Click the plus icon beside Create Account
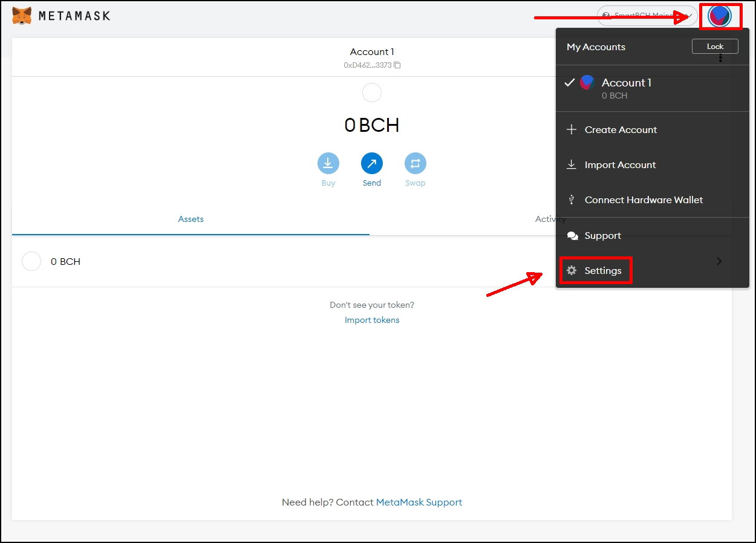Image resolution: width=756 pixels, height=543 pixels. 571,129
